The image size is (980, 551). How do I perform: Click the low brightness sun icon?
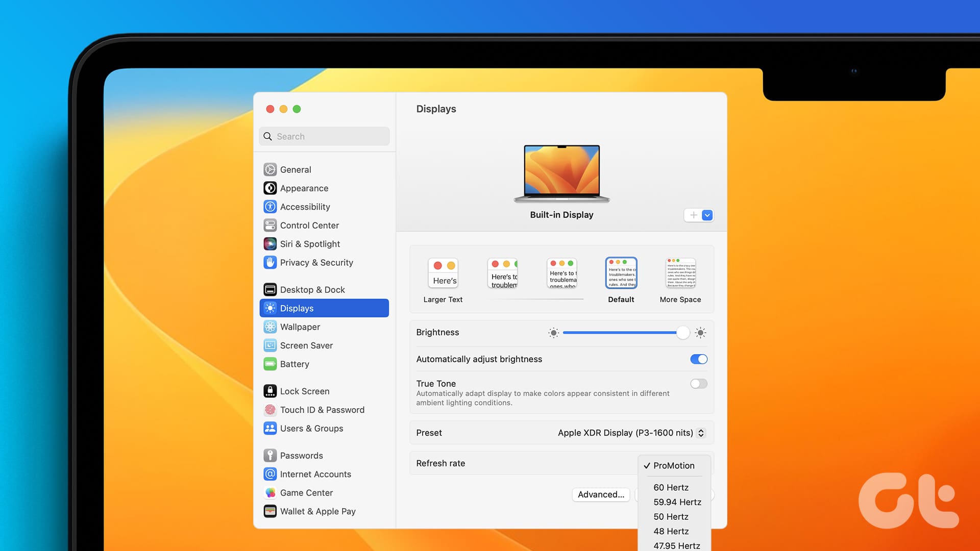[553, 333]
